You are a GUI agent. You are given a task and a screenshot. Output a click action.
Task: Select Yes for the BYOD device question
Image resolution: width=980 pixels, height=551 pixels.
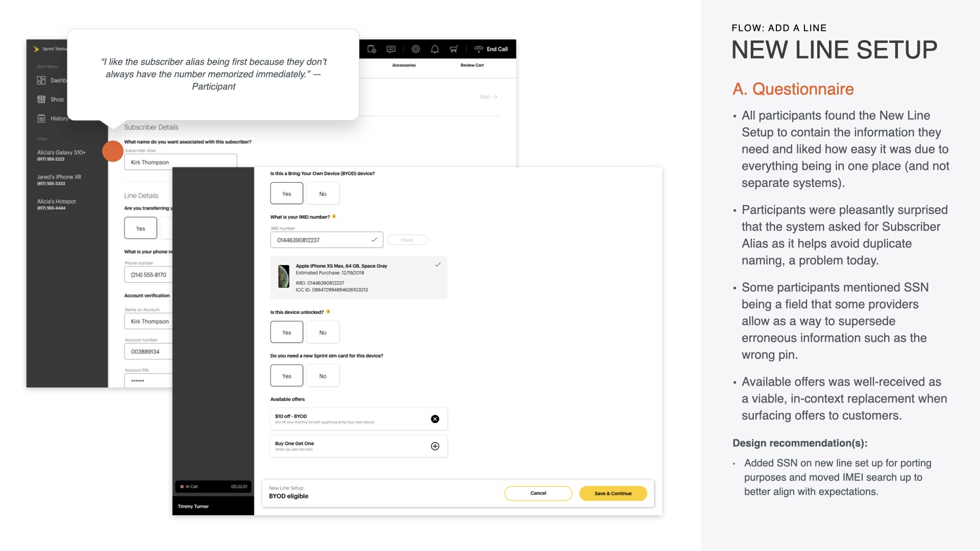(x=287, y=194)
